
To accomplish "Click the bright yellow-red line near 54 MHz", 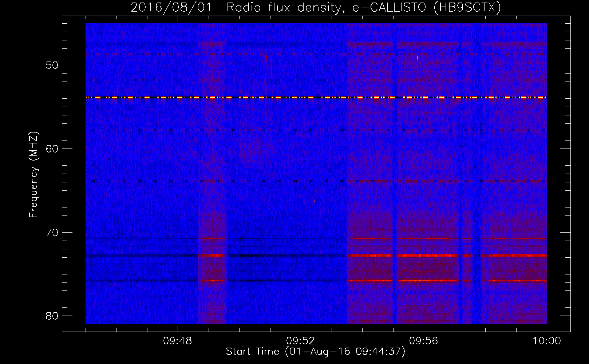I will click(x=316, y=98).
